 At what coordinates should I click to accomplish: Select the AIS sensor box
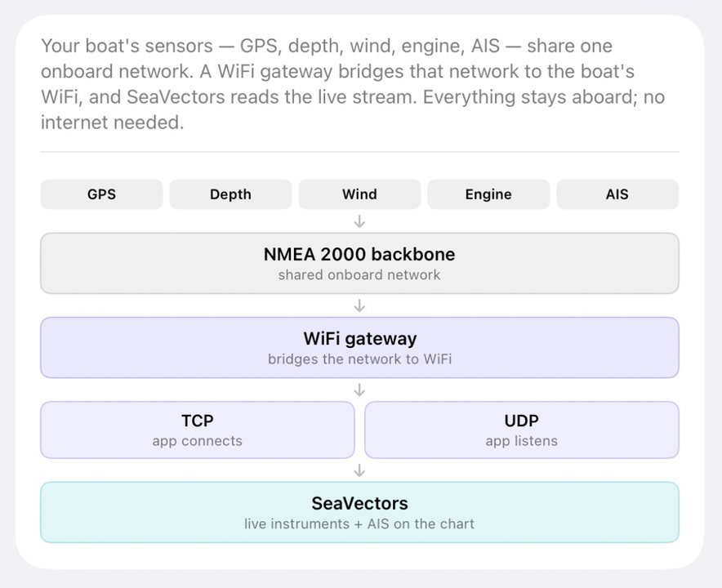click(617, 194)
